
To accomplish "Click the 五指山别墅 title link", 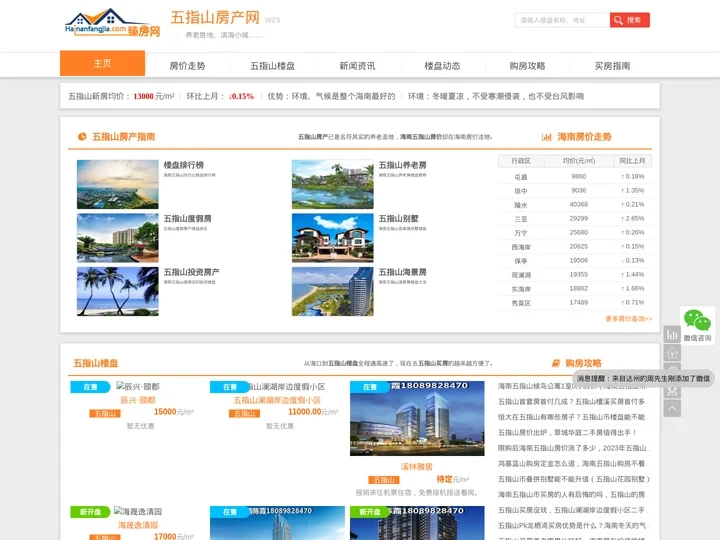I will coord(398,219).
